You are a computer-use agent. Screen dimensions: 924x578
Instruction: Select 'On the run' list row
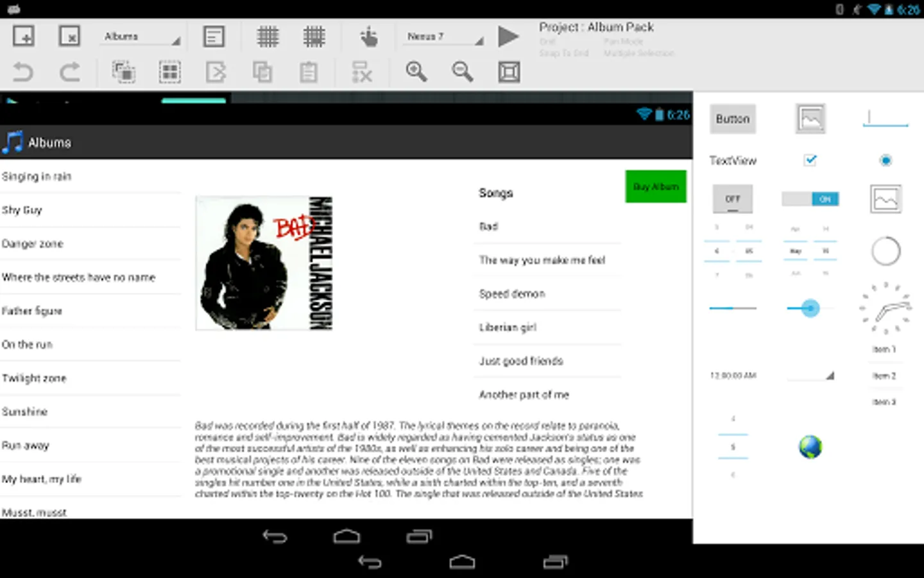(x=90, y=344)
